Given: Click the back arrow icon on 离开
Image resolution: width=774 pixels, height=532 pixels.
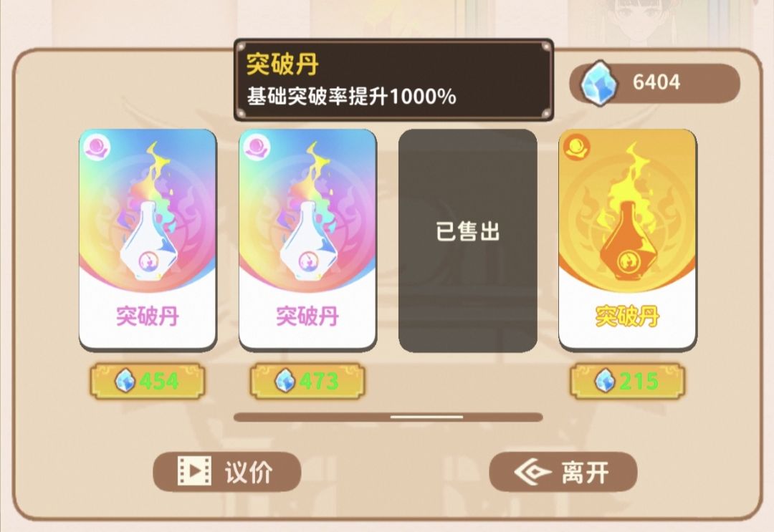Looking at the screenshot, I should click(x=532, y=472).
